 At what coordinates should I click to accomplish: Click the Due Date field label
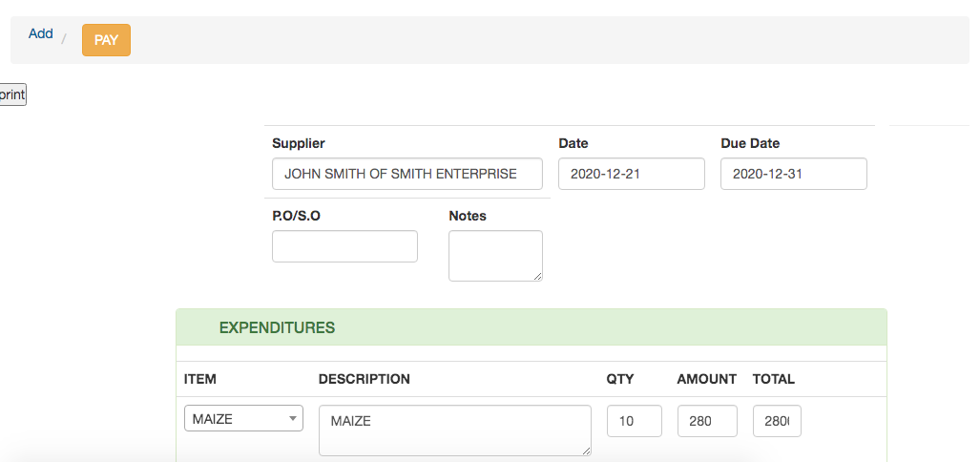(750, 143)
